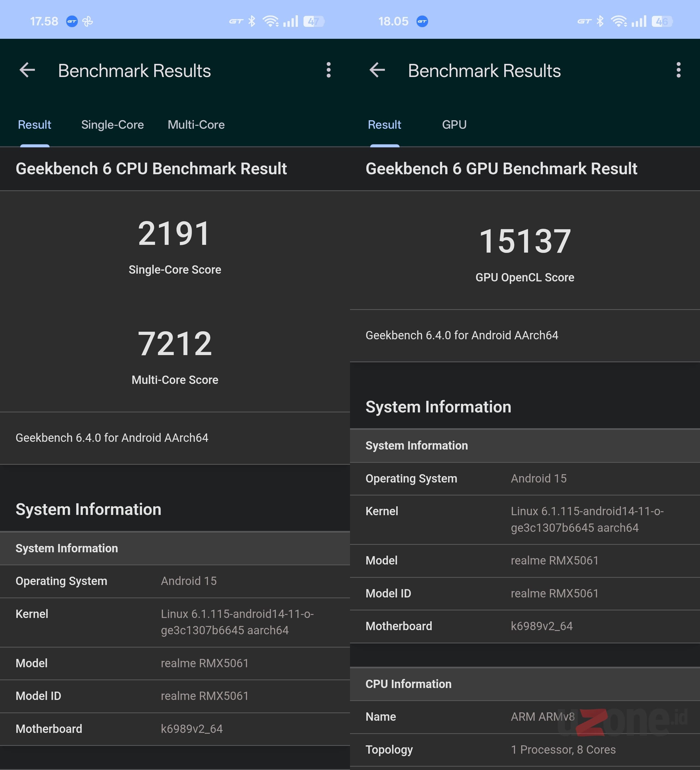Tap GT mode icon beside 18.05 clock
Image resolution: width=700 pixels, height=770 pixels.
pos(422,21)
